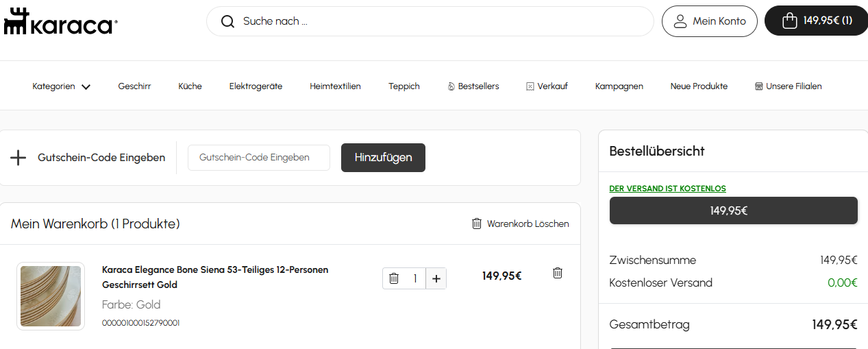The image size is (868, 349).
Task: Open the Kampagnen link
Action: (x=619, y=86)
